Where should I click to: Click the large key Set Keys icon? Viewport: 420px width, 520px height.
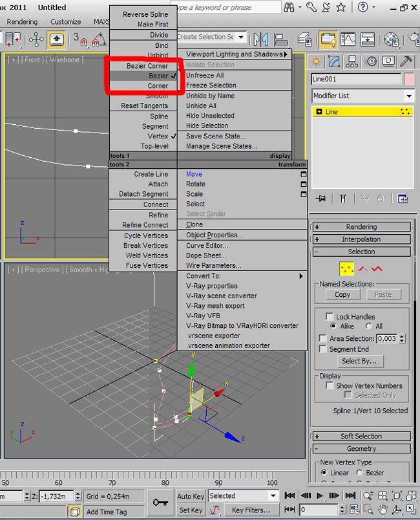tap(160, 503)
